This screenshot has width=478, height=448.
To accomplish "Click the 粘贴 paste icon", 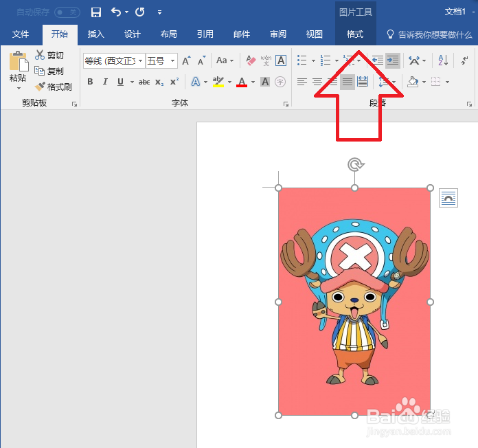I will tap(19, 61).
